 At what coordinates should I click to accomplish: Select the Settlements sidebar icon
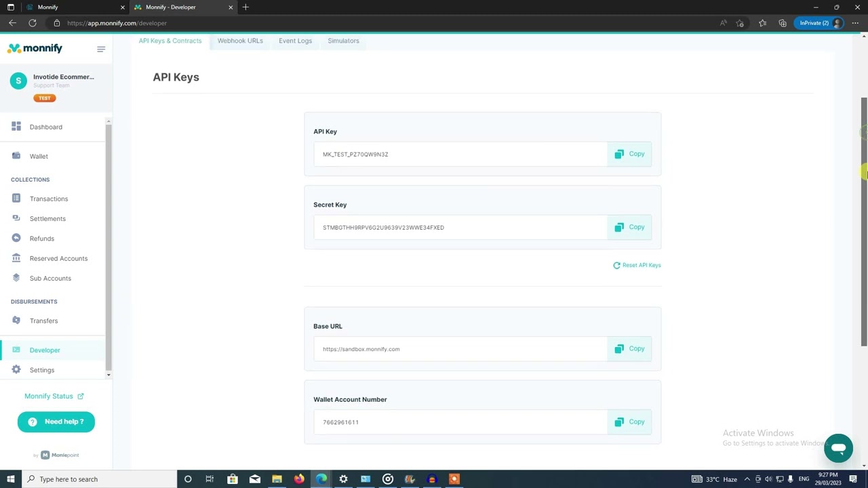(16, 218)
